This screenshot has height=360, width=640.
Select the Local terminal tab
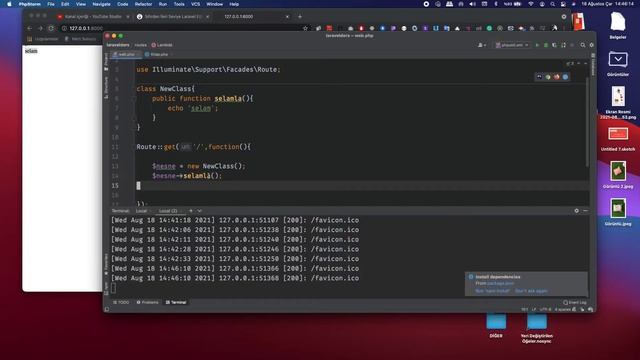pos(141,211)
